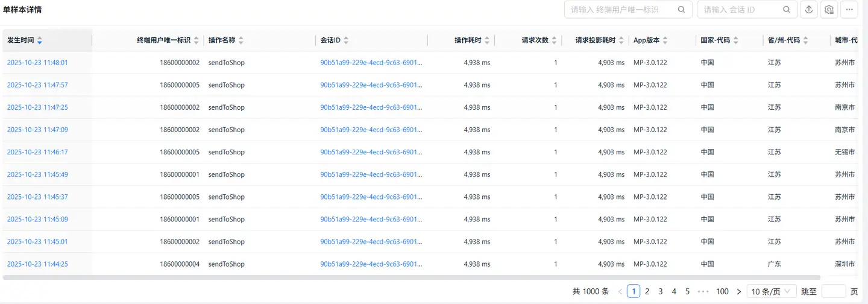
Task: Go to next page arrow
Action: point(739,291)
